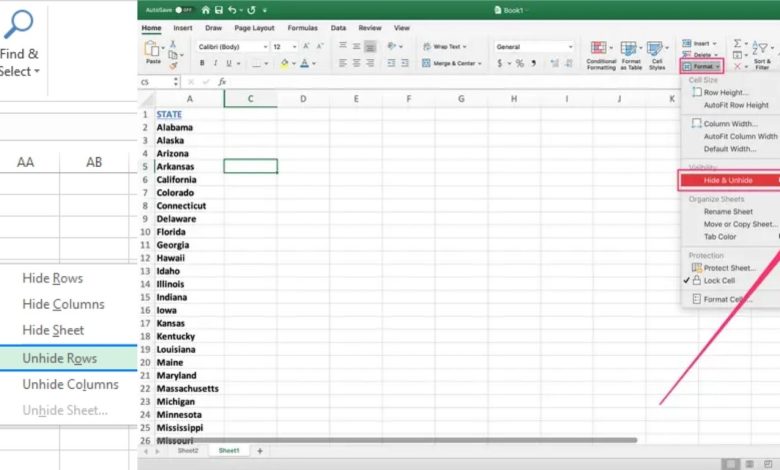Click the Increase Decimal icon
This screenshot has width=780, height=470.
(555, 63)
